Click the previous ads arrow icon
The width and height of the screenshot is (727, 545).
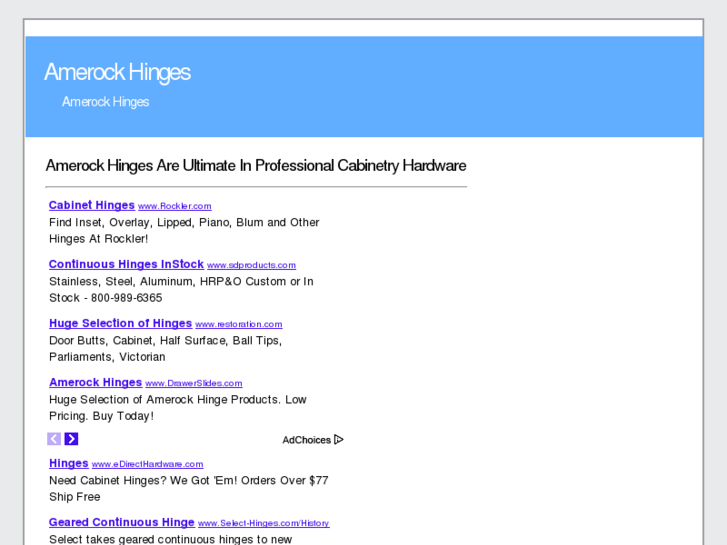(54, 439)
